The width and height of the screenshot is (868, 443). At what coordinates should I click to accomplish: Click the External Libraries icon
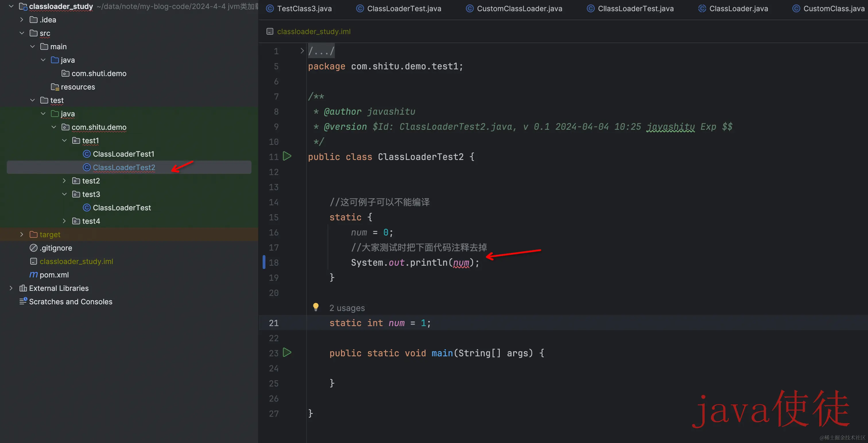click(x=23, y=288)
